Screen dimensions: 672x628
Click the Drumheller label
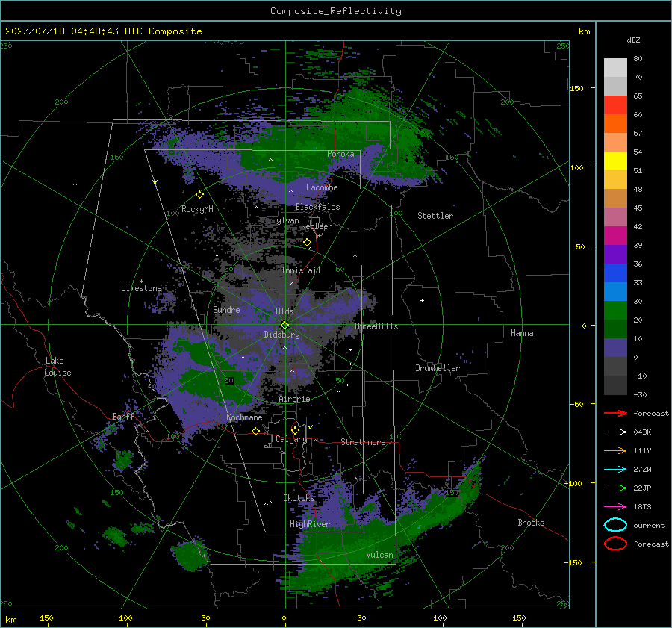(438, 368)
